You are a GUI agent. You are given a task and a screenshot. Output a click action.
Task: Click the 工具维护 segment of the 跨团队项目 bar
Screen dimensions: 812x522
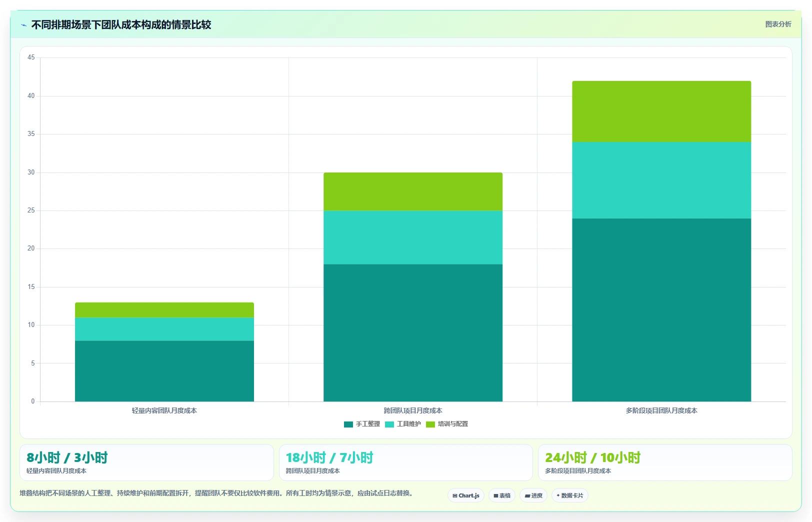[413, 237]
